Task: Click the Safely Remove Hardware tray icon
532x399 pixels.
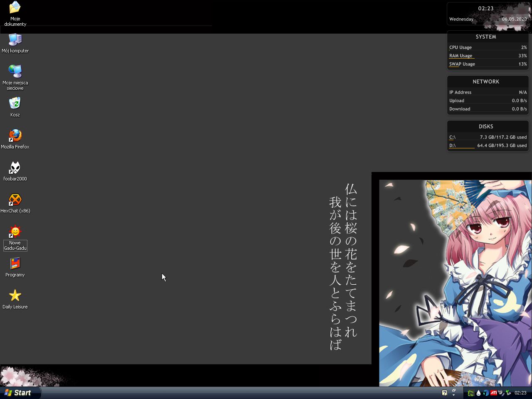Action: point(508,393)
